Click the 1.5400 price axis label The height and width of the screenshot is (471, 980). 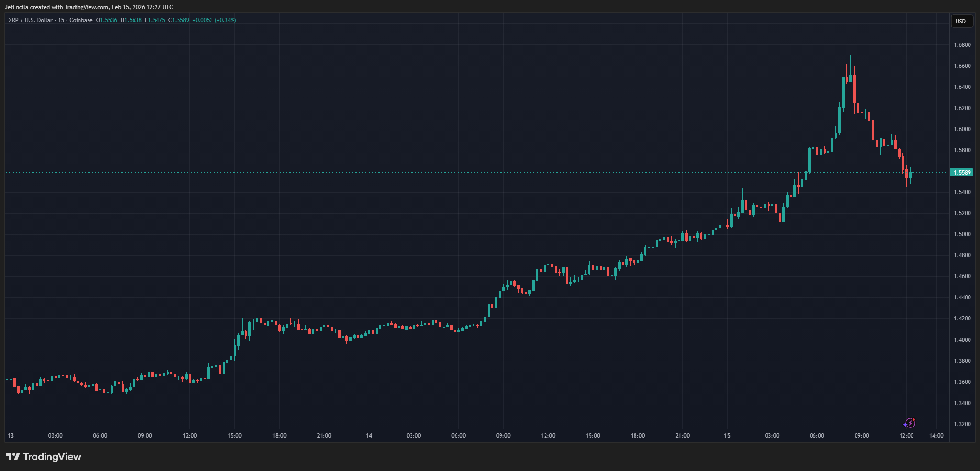962,192
